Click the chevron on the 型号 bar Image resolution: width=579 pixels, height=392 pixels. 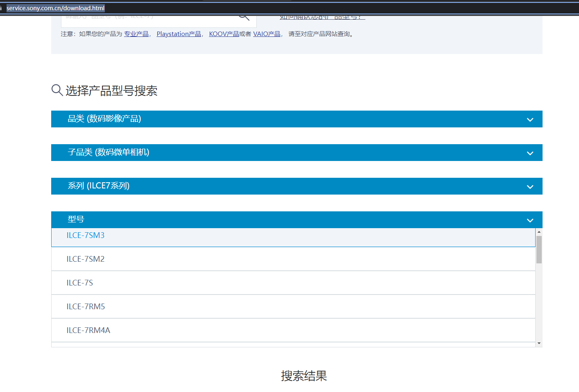[530, 220]
